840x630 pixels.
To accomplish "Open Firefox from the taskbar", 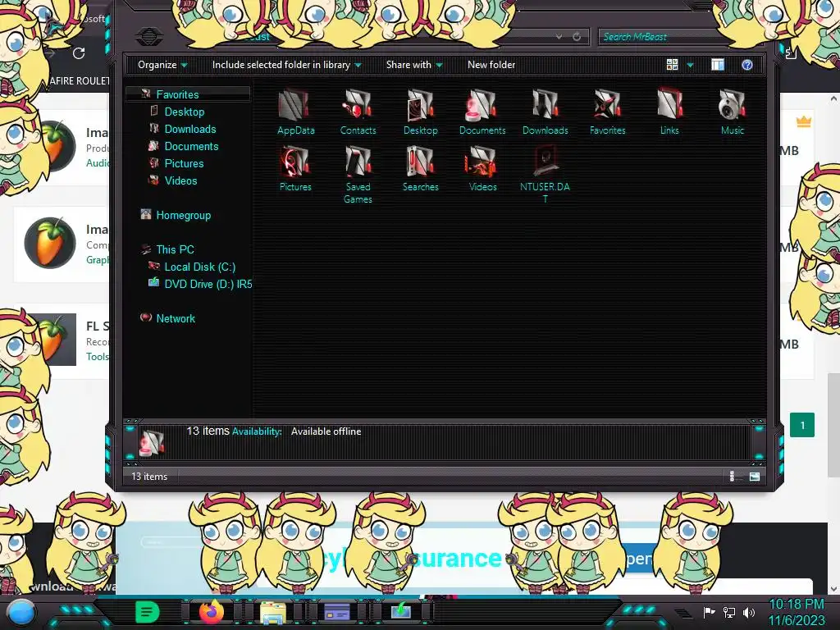I will 212,611.
